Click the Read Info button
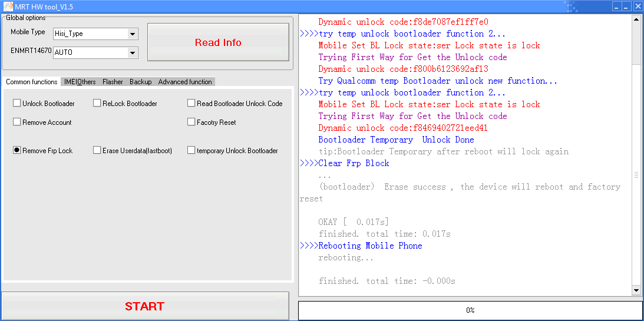The width and height of the screenshot is (644, 321). (218, 42)
